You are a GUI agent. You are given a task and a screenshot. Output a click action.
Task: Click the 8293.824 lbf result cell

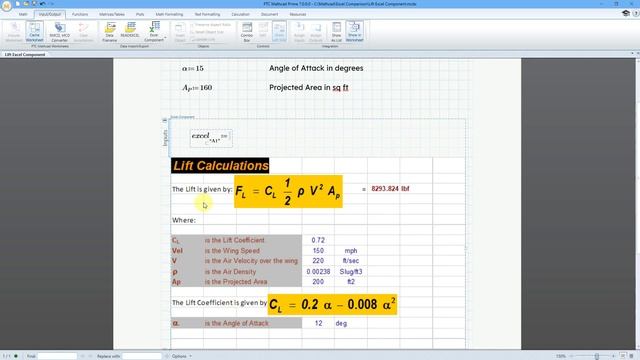pyautogui.click(x=390, y=189)
